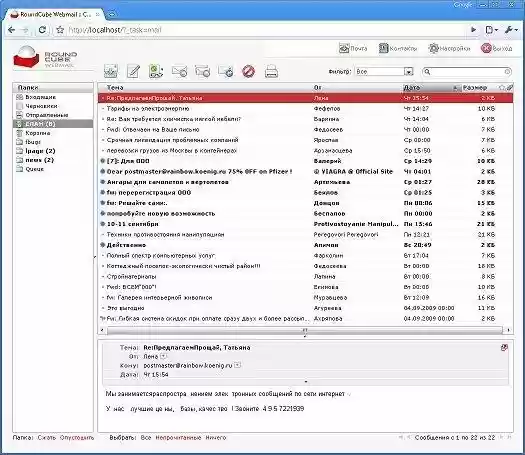This screenshot has width=525, height=455.
Task: Click the print message icon
Action: click(272, 71)
